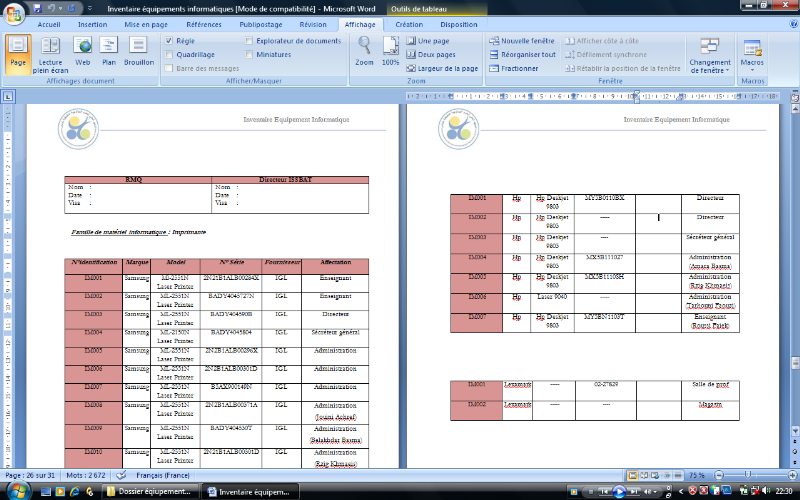Image resolution: width=800 pixels, height=500 pixels.
Task: Open the Mise en page tab
Action: click(146, 24)
